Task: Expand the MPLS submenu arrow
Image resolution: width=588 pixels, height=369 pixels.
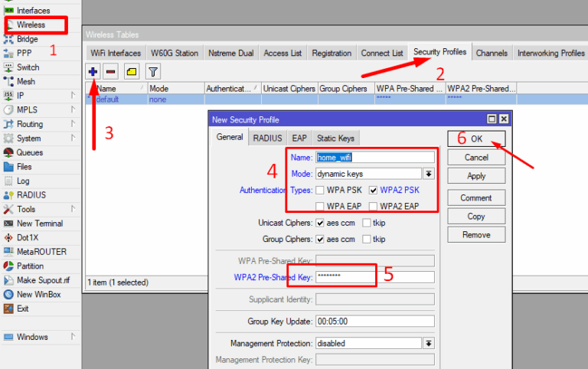Action: point(73,109)
